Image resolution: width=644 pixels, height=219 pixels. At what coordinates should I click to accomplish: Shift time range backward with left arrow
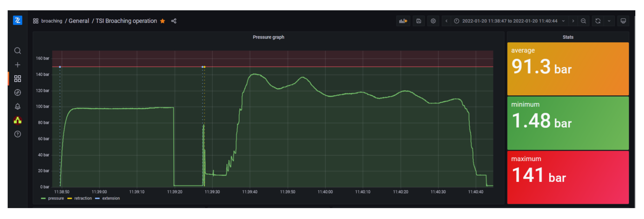446,21
